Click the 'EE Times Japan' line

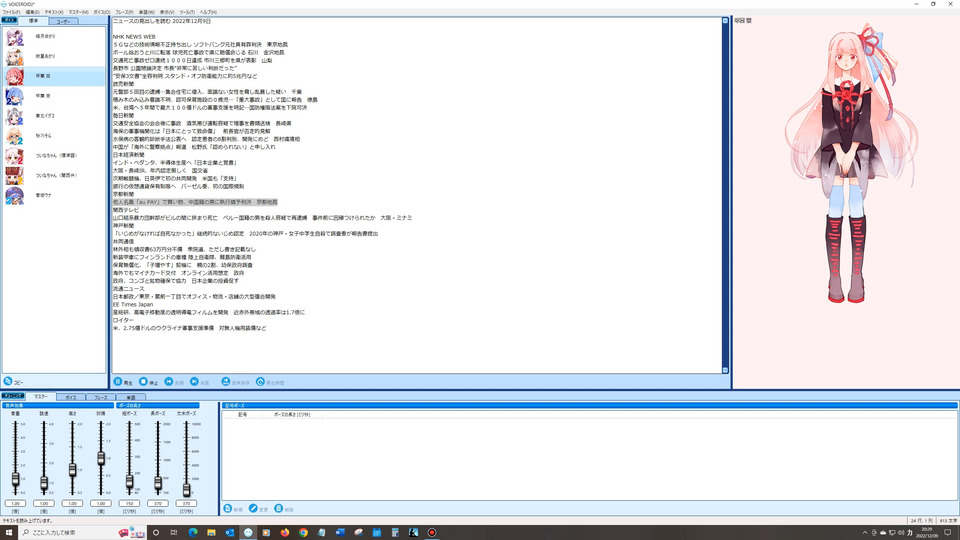click(133, 304)
